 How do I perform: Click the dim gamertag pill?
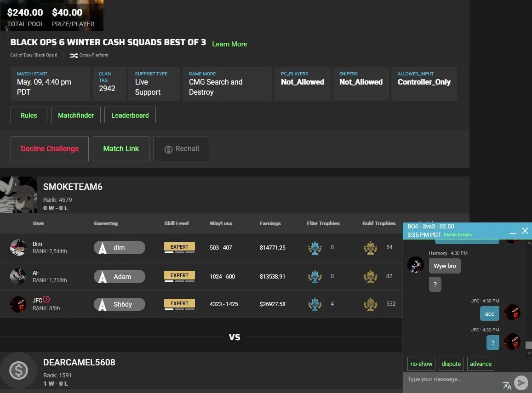click(x=120, y=248)
